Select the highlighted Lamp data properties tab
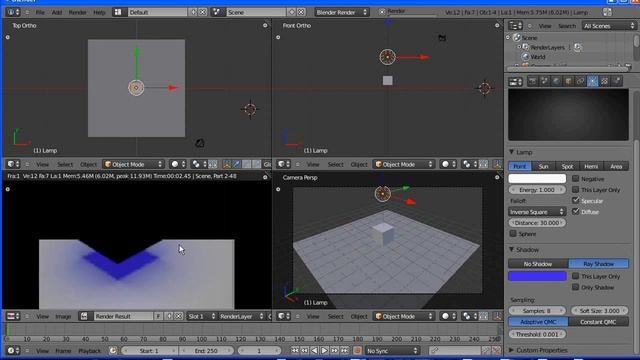 coord(593,81)
